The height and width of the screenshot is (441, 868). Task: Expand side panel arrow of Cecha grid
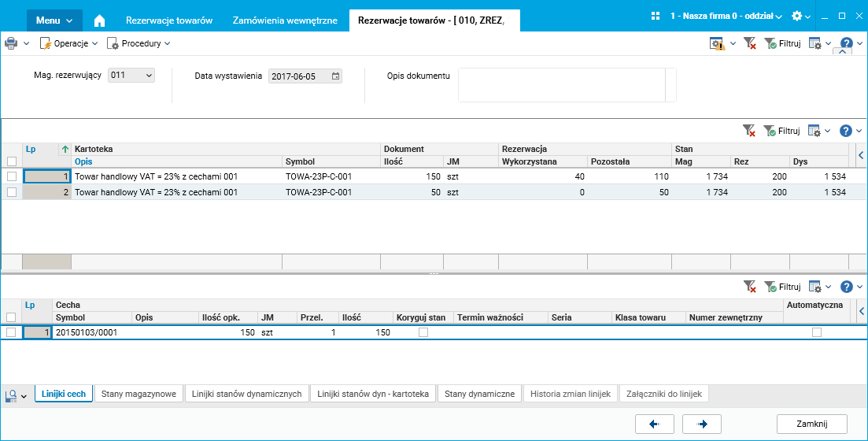(x=861, y=311)
